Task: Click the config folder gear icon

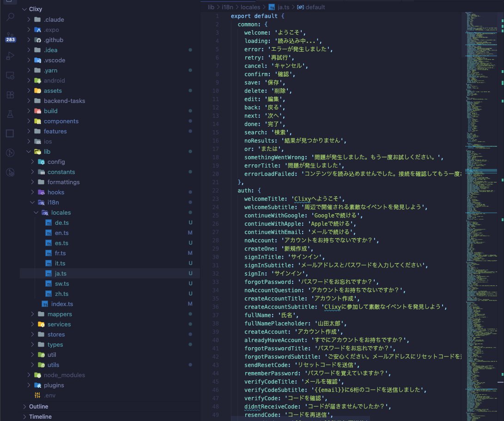Action: [41, 162]
